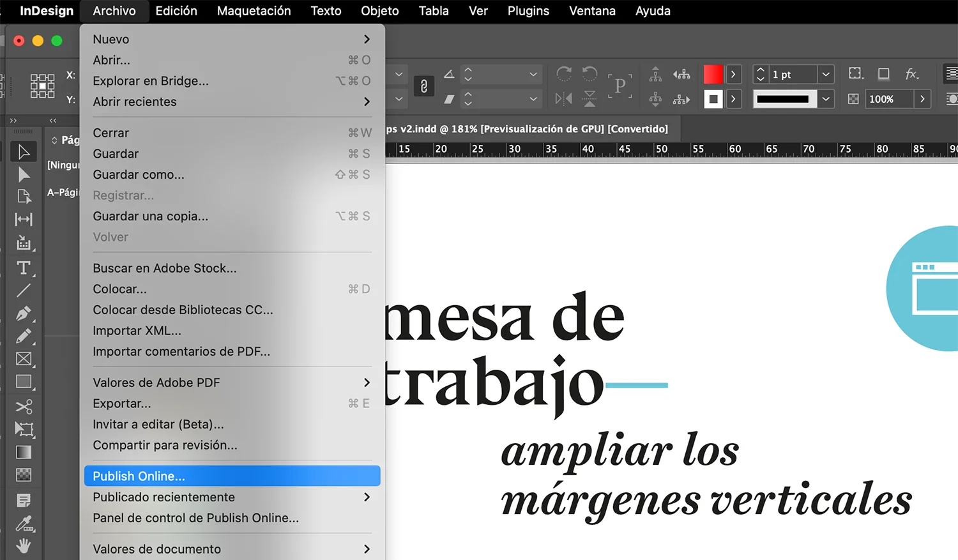The width and height of the screenshot is (958, 560).
Task: Open the stroke weight dropdown
Action: 826,74
